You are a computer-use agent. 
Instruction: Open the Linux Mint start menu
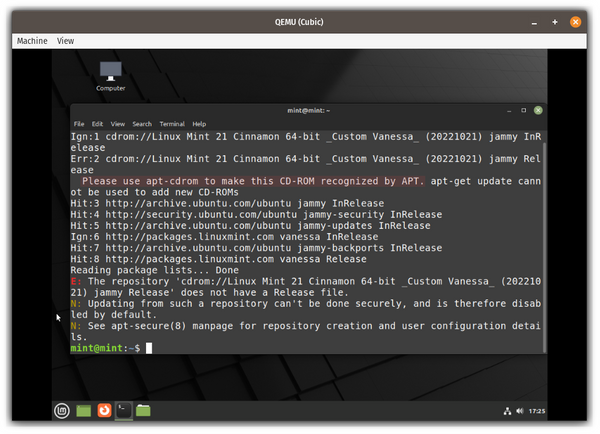click(62, 409)
